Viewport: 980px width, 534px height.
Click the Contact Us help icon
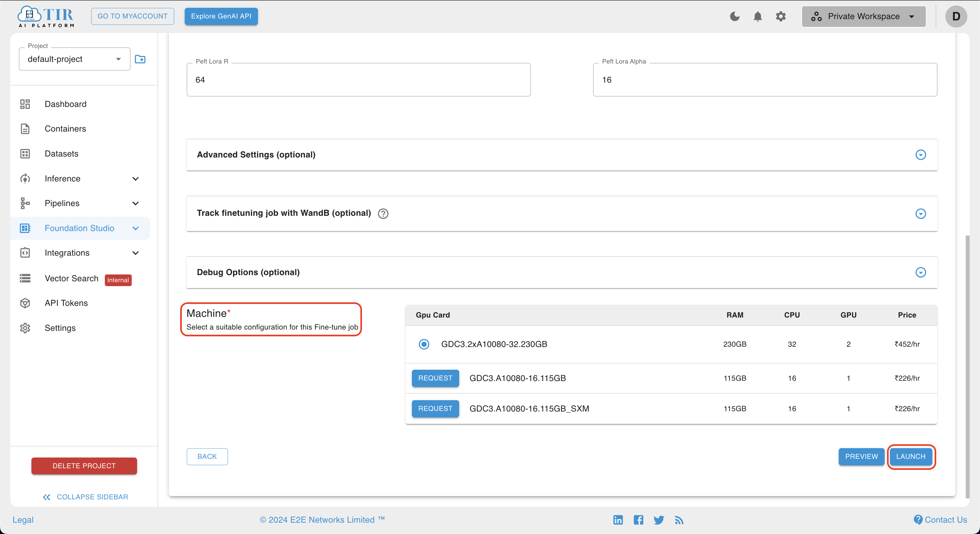918,519
